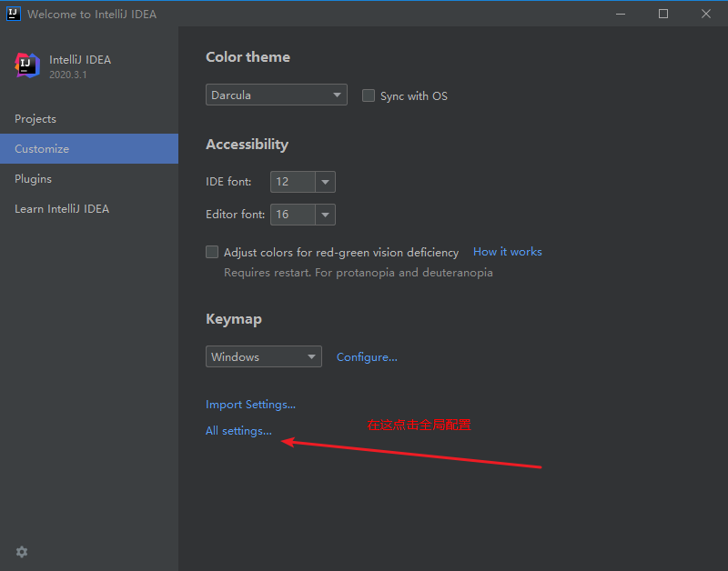
Task: Click Import Settings... link
Action: point(250,404)
